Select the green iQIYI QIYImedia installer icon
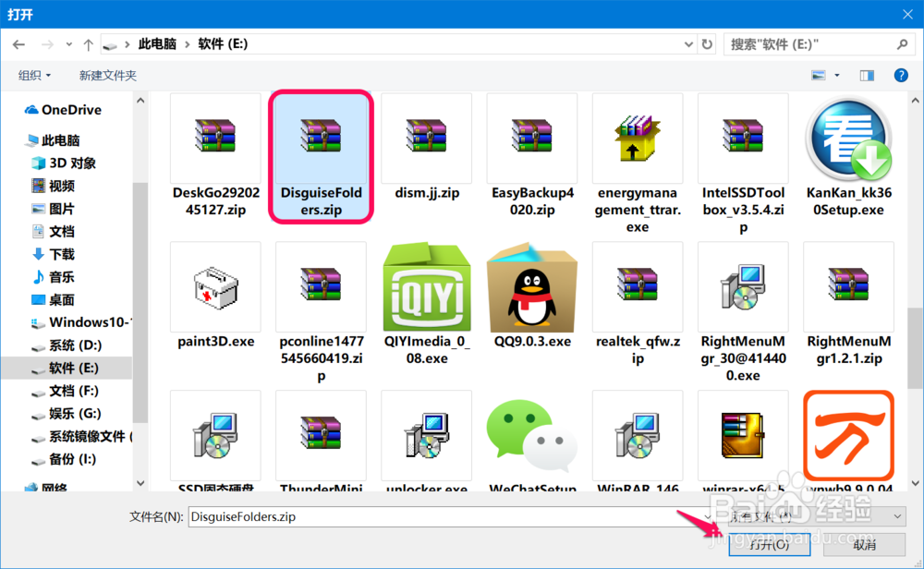924x569 pixels. (x=426, y=286)
